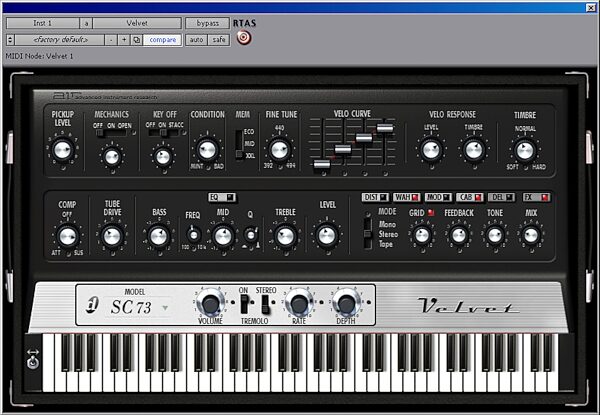
Task: Toggle the EQ enable button
Action: click(x=222, y=197)
